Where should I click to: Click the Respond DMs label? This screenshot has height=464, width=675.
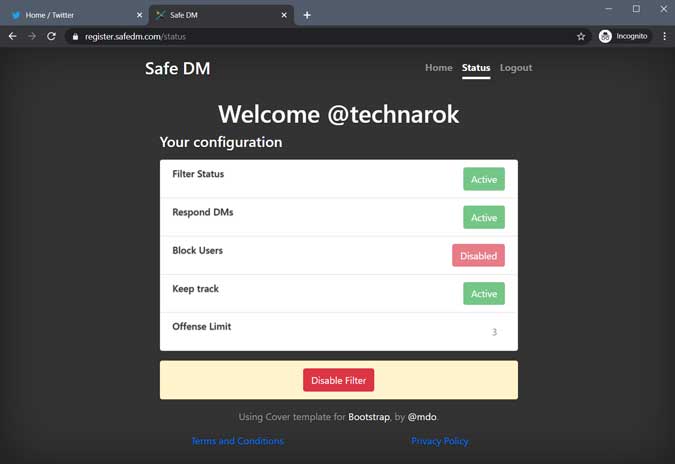(x=203, y=212)
